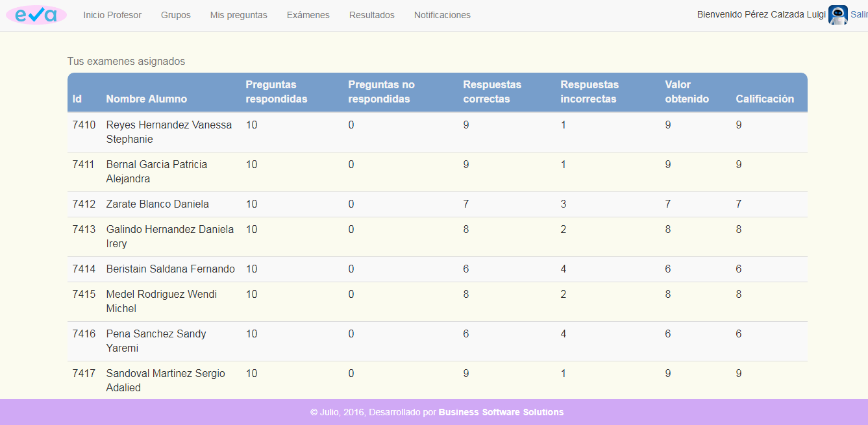Navigate to the Grupos section

(x=175, y=14)
